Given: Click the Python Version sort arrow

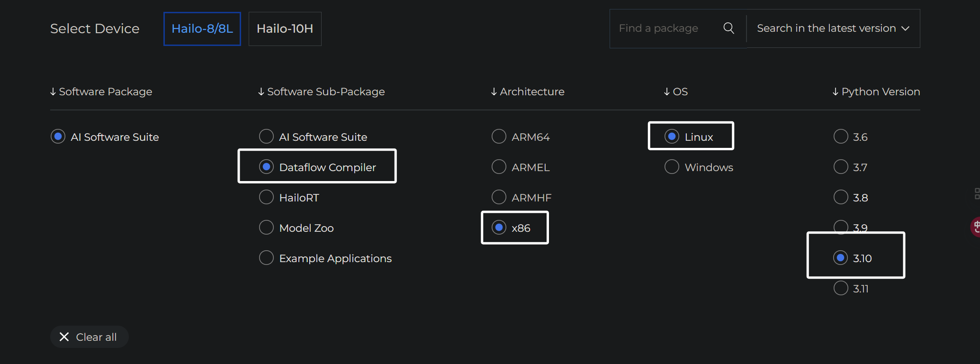Looking at the screenshot, I should [836, 92].
